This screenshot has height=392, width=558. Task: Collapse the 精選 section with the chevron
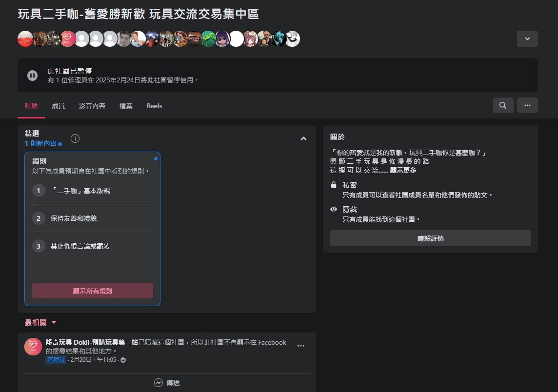(303, 139)
